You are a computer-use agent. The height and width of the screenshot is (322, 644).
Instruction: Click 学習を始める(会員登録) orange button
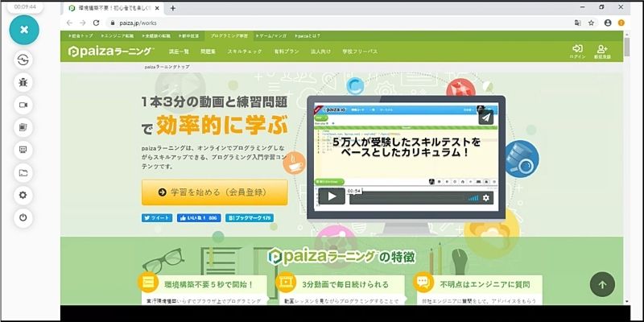[x=214, y=192]
